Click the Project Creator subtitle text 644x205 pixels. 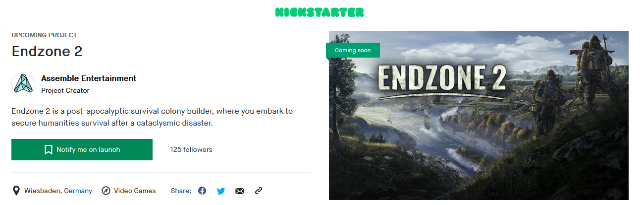65,91
